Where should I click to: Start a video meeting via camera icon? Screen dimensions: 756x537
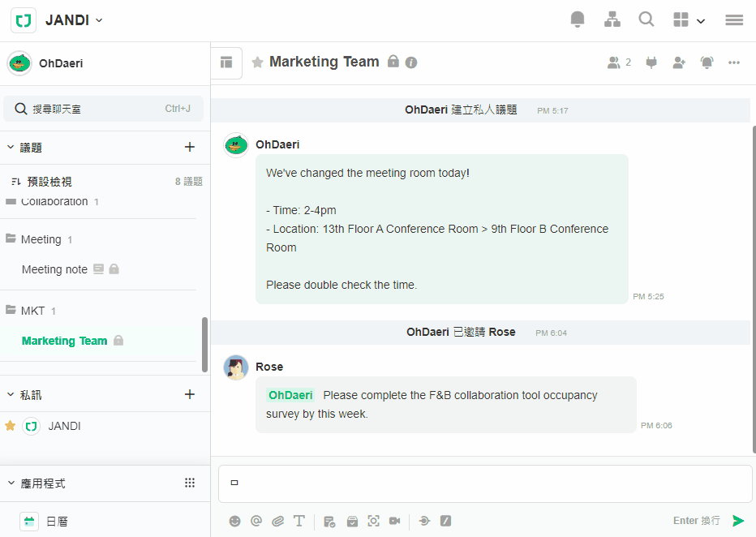tap(395, 521)
